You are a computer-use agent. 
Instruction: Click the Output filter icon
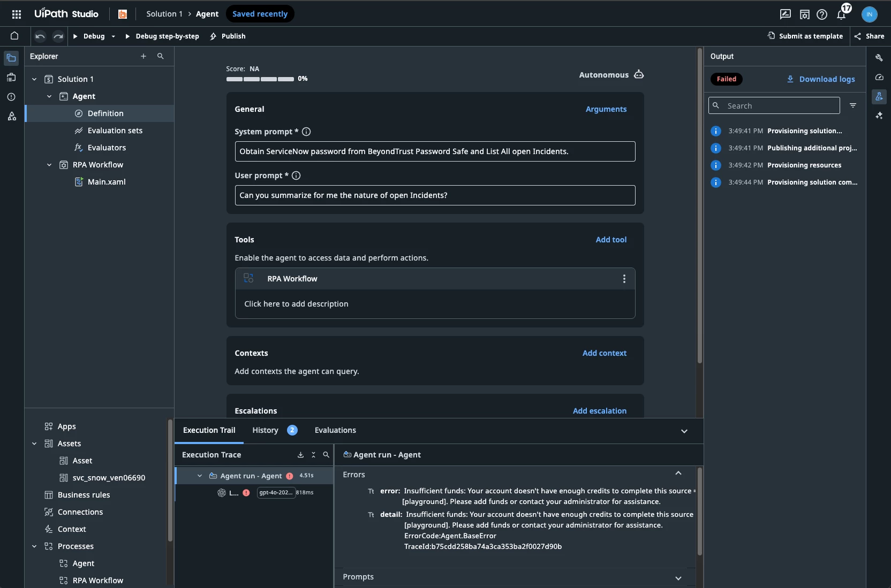(853, 105)
